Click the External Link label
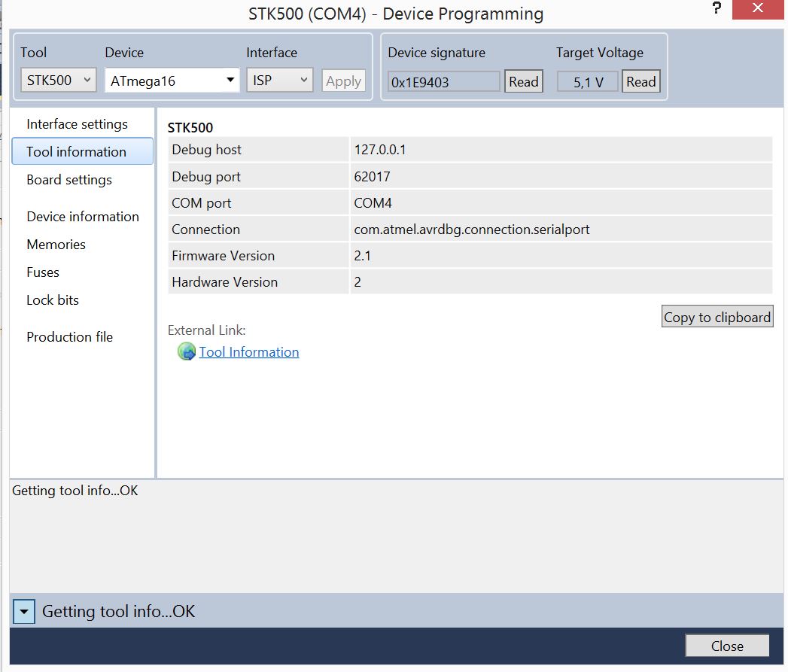The width and height of the screenshot is (788, 672). [x=206, y=330]
